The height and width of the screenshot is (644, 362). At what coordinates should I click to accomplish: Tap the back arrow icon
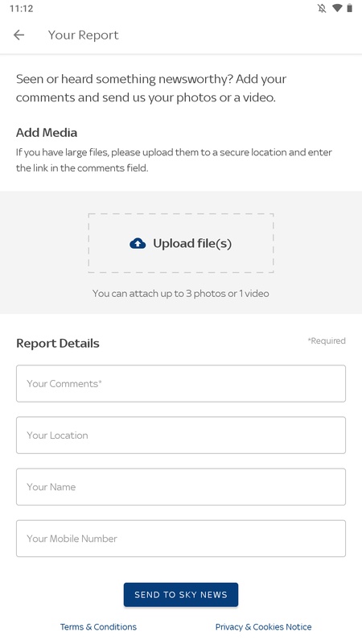[19, 35]
